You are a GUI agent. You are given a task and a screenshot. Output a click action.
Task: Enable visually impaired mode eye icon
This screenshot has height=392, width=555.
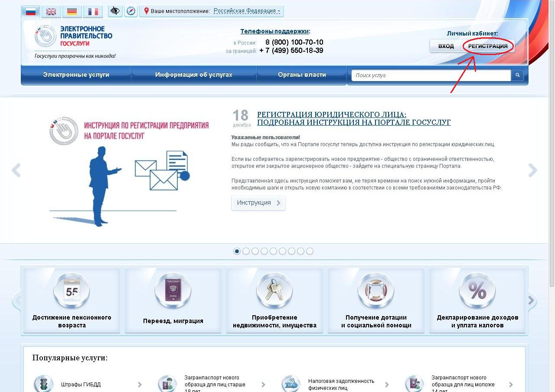pyautogui.click(x=115, y=11)
